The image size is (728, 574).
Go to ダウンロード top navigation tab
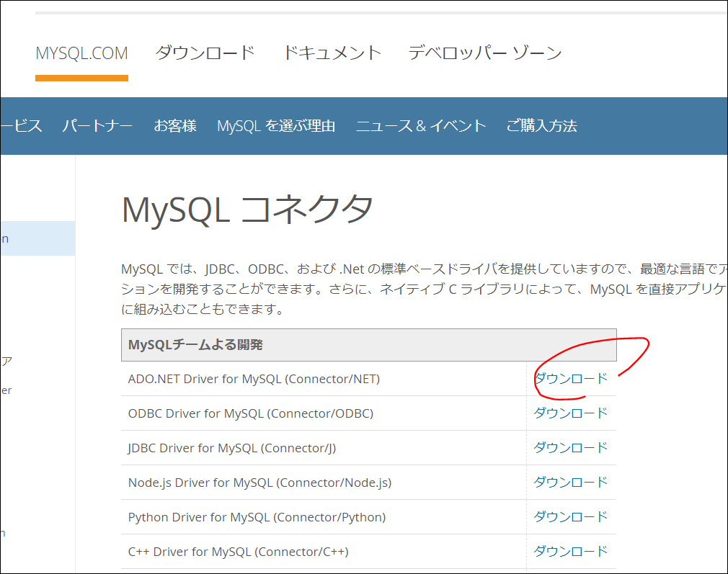(205, 53)
